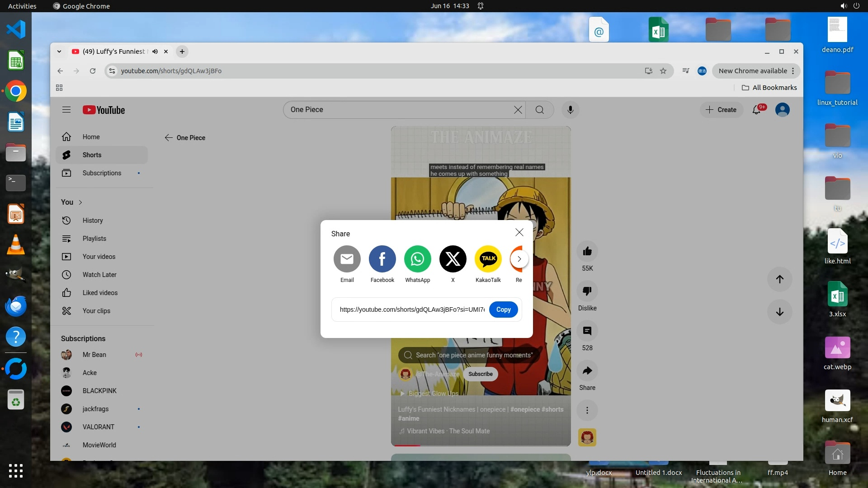The image size is (868, 488).
Task: Open Subscriptions in the sidebar
Action: pos(102,173)
